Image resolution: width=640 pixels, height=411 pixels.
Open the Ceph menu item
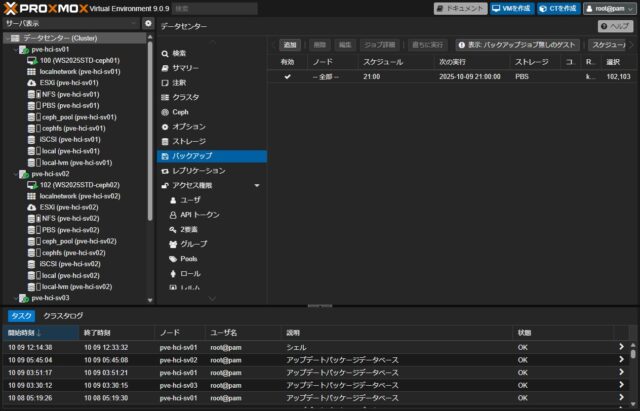coord(180,112)
